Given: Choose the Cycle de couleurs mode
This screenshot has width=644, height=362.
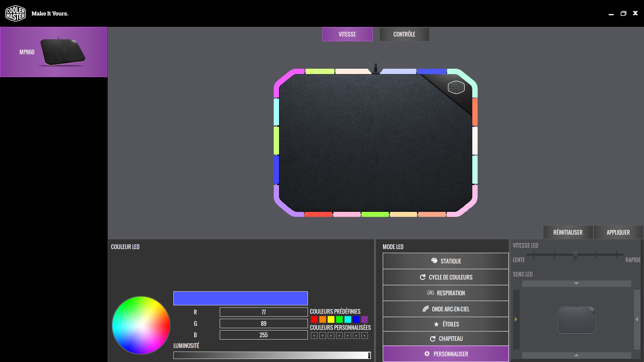Looking at the screenshot, I should point(445,277).
